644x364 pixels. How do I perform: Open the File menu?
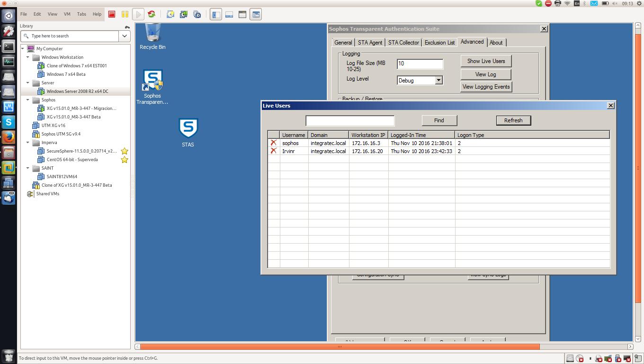coord(24,14)
